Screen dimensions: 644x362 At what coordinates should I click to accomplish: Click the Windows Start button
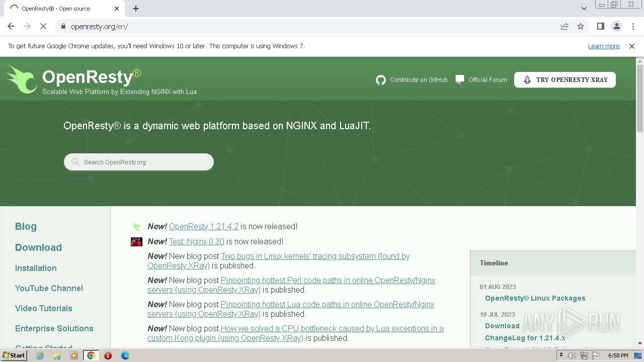pyautogui.click(x=14, y=355)
